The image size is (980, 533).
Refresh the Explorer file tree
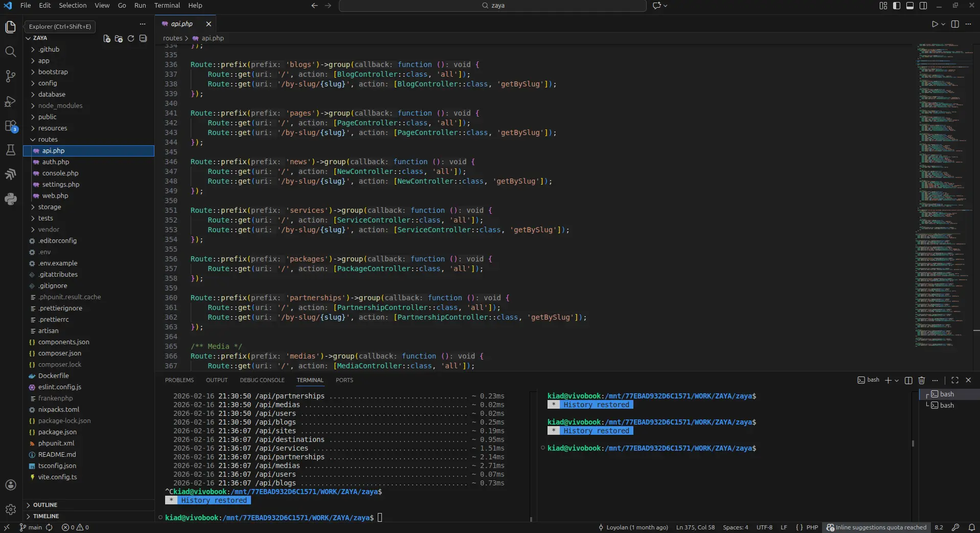131,38
